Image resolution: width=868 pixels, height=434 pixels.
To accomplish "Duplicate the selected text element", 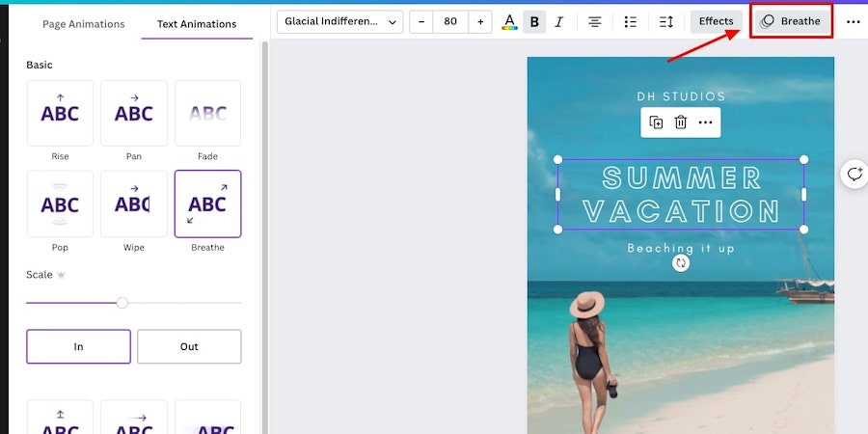I will coord(656,122).
